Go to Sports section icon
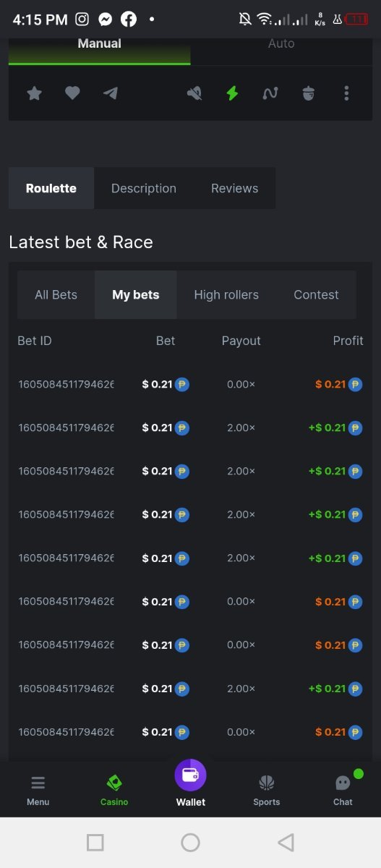Image resolution: width=381 pixels, height=868 pixels. click(267, 789)
